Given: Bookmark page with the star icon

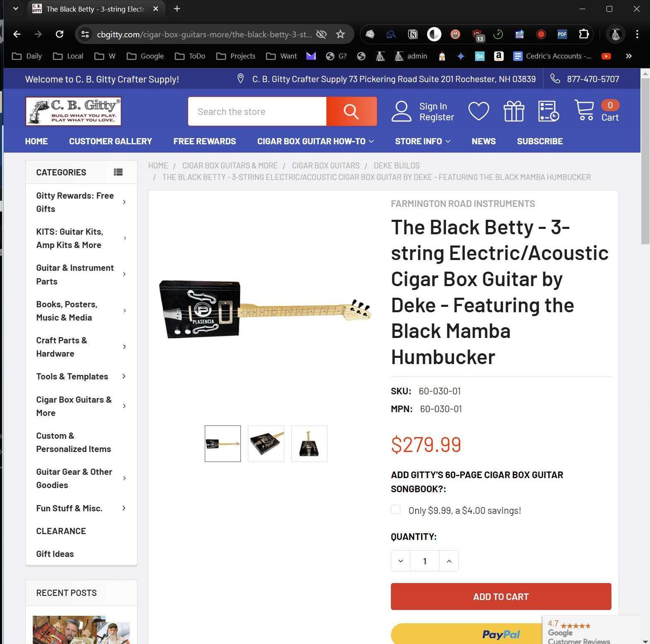Looking at the screenshot, I should pyautogui.click(x=340, y=34).
